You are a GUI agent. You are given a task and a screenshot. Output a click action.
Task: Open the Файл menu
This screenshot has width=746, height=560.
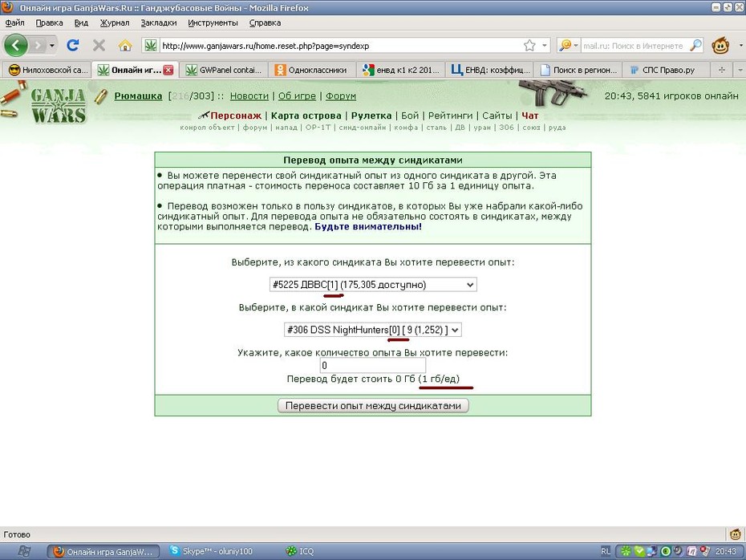14,22
